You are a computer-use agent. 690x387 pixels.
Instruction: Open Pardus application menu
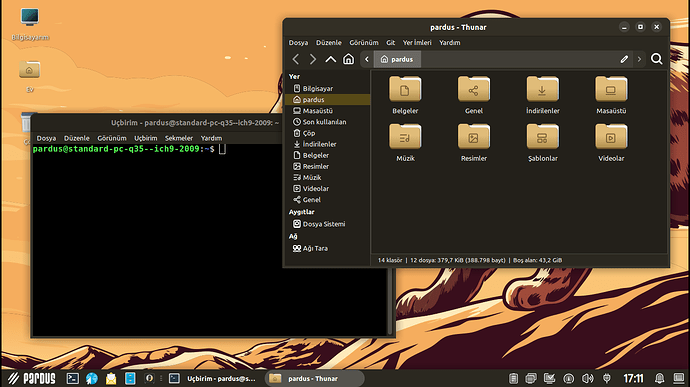tap(32, 378)
